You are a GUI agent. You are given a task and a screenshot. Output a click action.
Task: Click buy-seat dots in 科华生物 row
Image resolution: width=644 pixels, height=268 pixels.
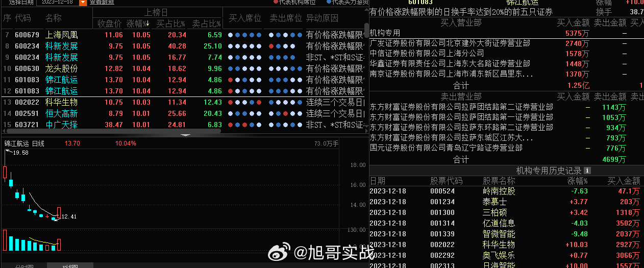click(x=244, y=103)
